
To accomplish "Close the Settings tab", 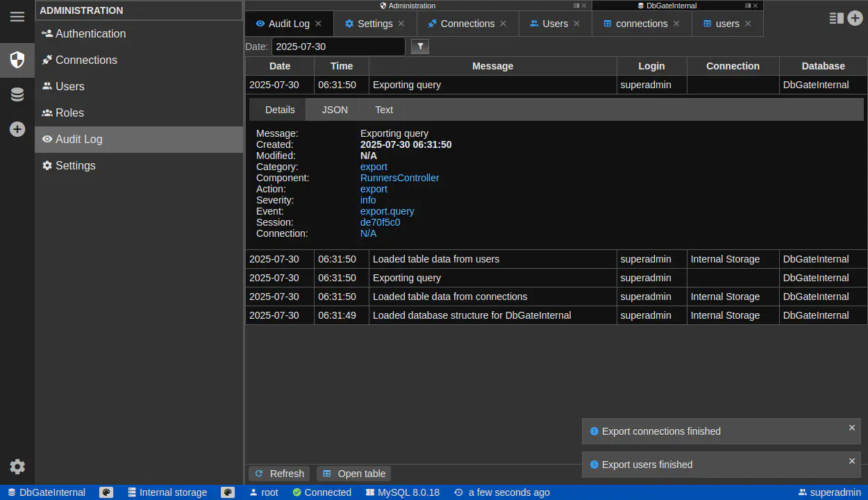I will click(401, 24).
